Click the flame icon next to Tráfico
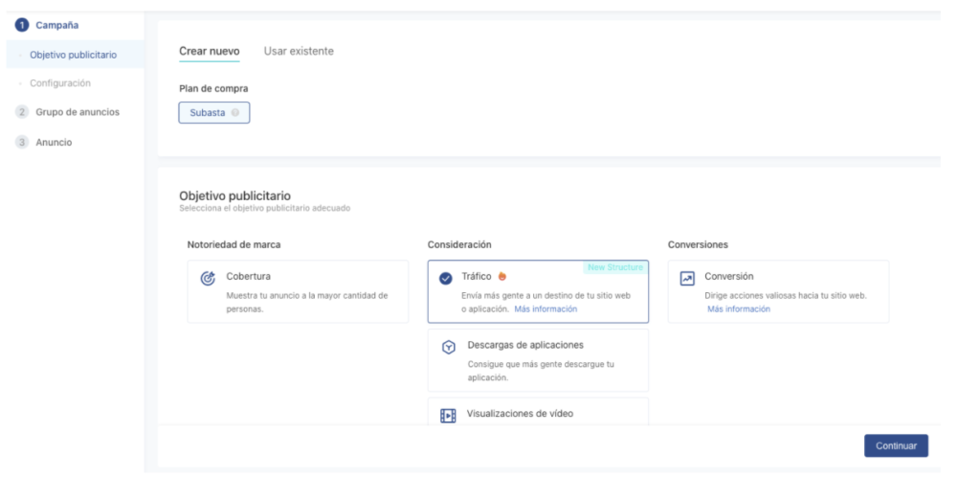The width and height of the screenshot is (980, 479). pos(501,277)
